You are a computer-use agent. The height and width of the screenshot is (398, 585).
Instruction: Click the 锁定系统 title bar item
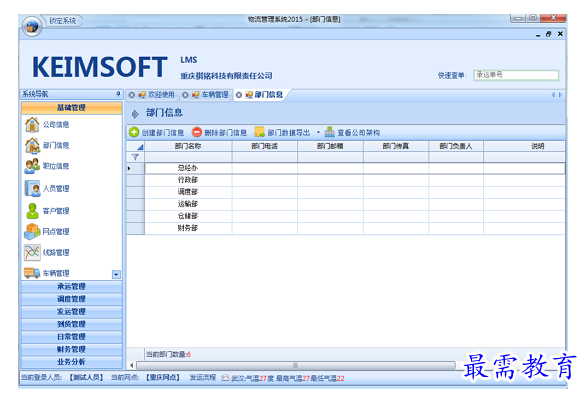63,21
